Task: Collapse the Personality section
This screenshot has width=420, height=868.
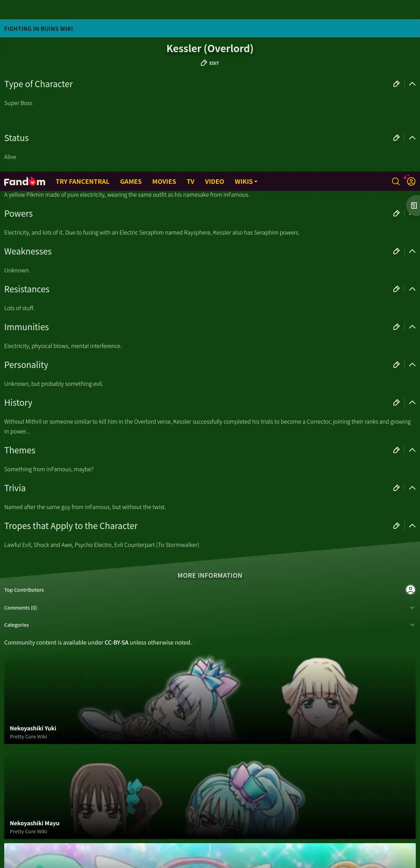Action: 412,365
